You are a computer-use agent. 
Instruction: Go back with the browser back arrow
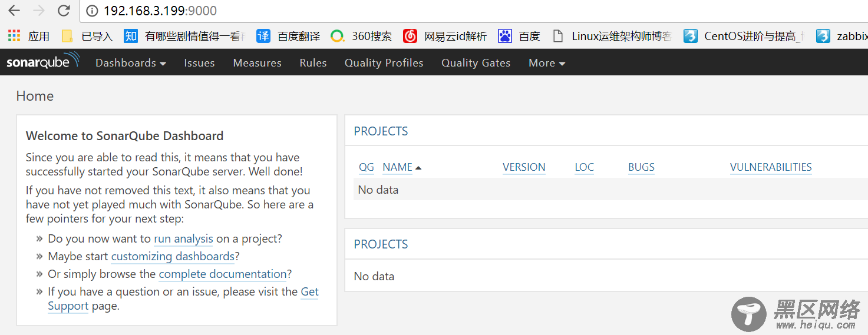14,11
